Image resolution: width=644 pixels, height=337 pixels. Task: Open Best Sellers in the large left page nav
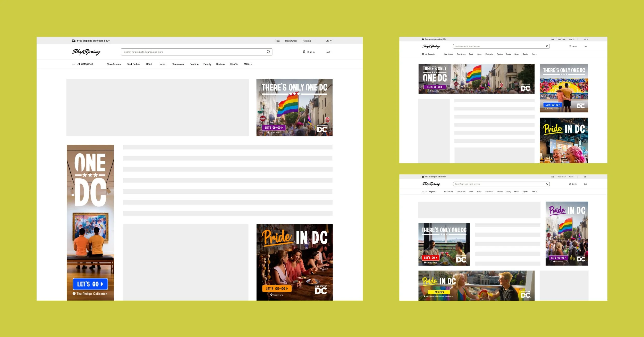click(133, 64)
